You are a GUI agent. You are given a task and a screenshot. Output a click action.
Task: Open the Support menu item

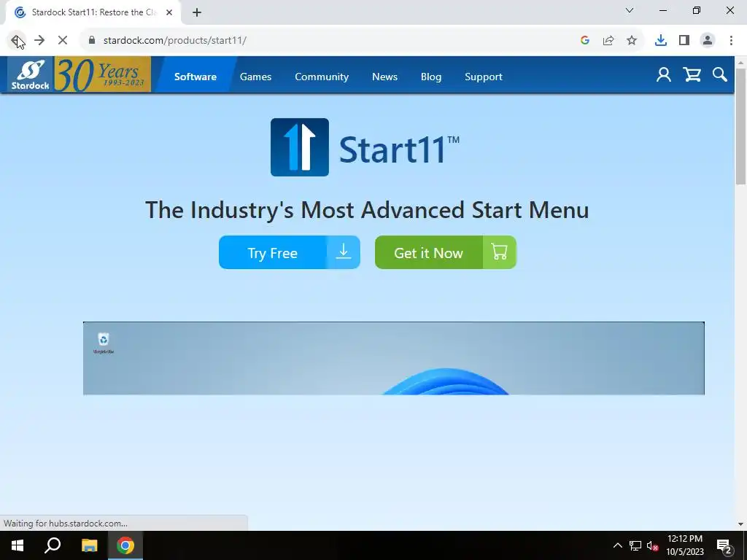point(484,77)
